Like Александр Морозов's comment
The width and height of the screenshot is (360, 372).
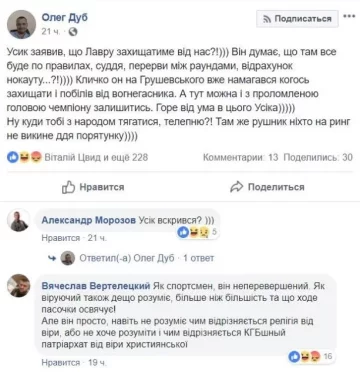pos(61,238)
